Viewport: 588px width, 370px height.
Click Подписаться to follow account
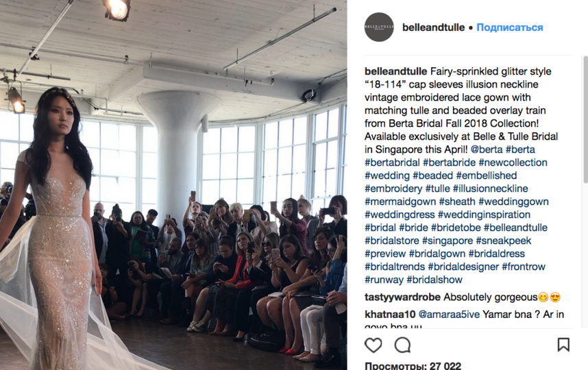(x=510, y=27)
